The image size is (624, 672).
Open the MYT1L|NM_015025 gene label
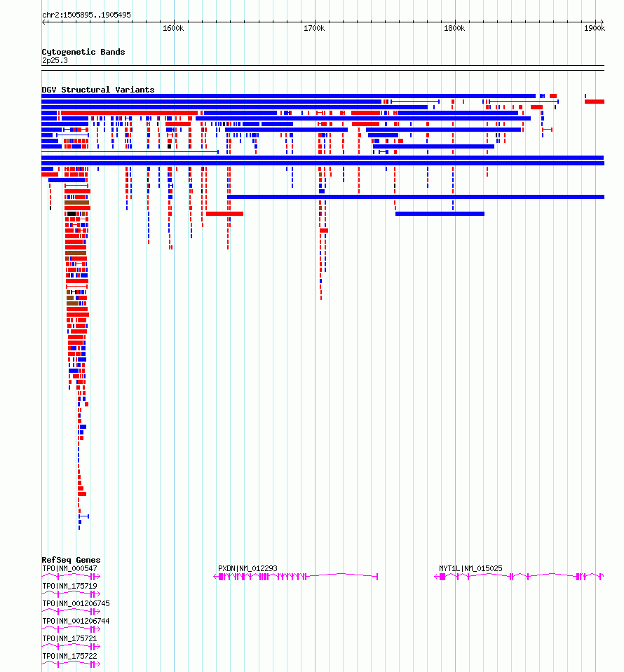(x=470, y=568)
